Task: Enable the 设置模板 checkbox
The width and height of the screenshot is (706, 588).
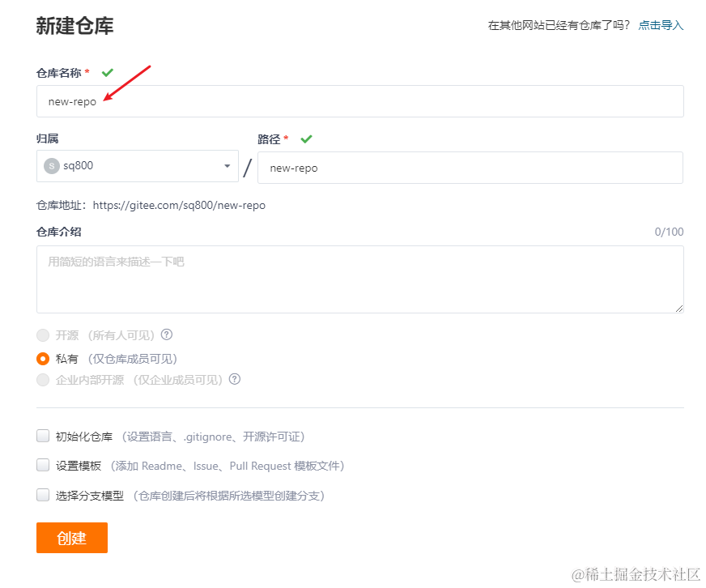Action: [43, 465]
